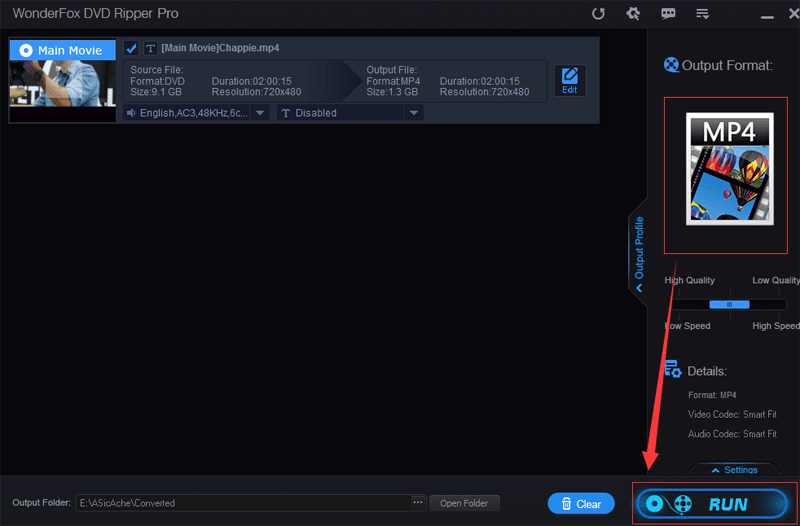Click the High Speed label

coord(776,325)
